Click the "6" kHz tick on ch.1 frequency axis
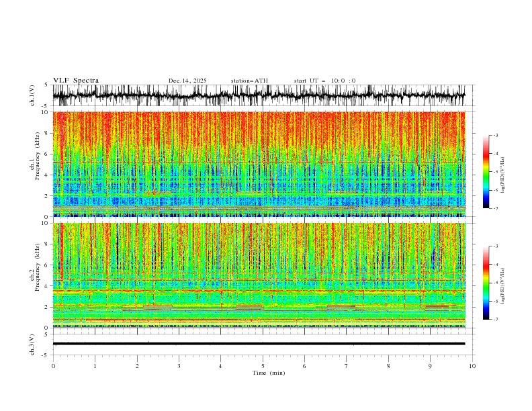 pos(47,154)
